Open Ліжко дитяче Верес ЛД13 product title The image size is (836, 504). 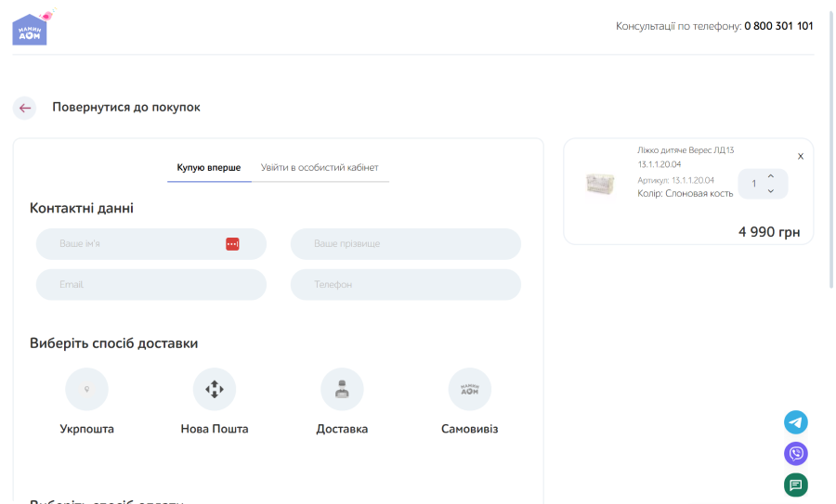pos(686,157)
